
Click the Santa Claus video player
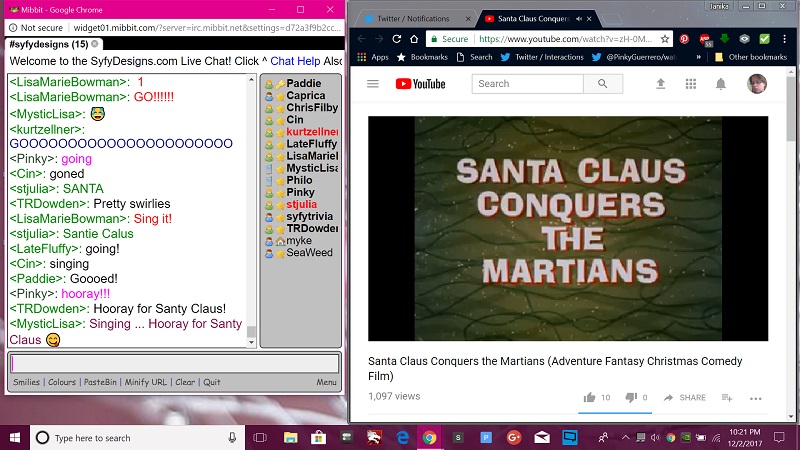568,229
